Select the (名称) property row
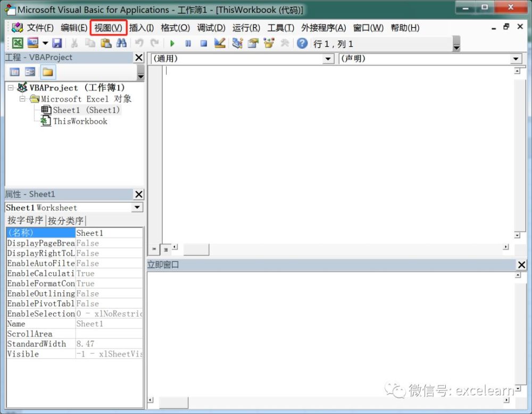 (x=74, y=233)
